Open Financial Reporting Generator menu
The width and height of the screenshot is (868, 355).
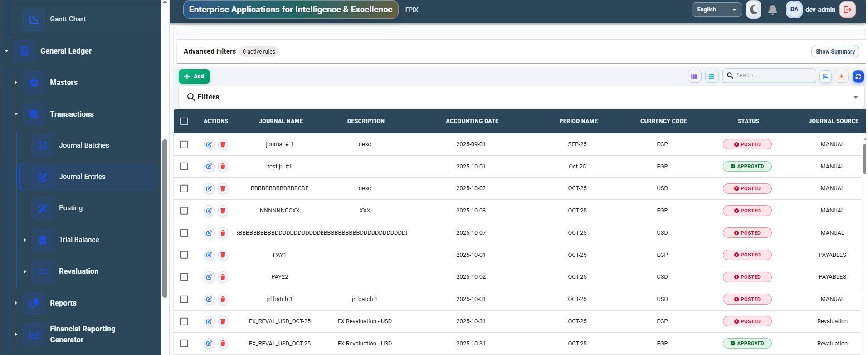83,335
